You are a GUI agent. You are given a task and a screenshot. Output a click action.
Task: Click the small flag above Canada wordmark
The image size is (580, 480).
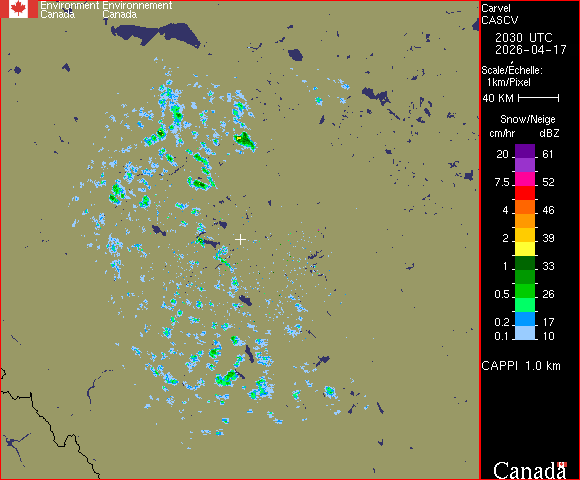click(x=562, y=464)
